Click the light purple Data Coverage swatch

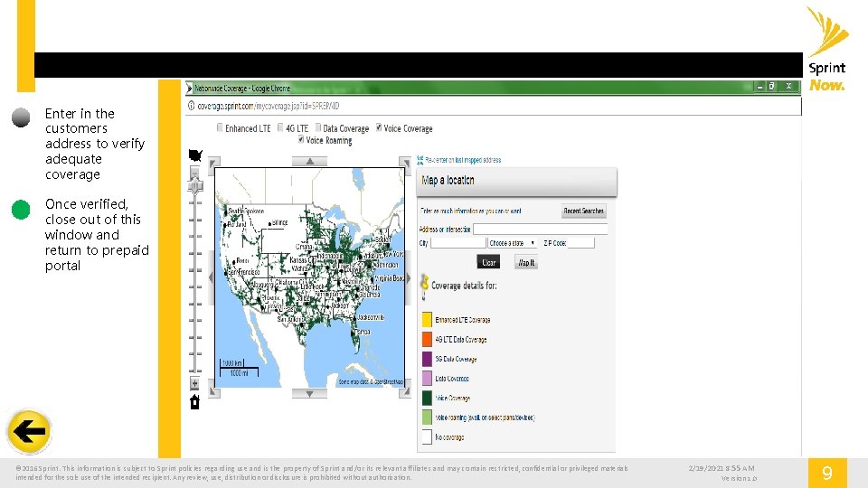point(427,378)
